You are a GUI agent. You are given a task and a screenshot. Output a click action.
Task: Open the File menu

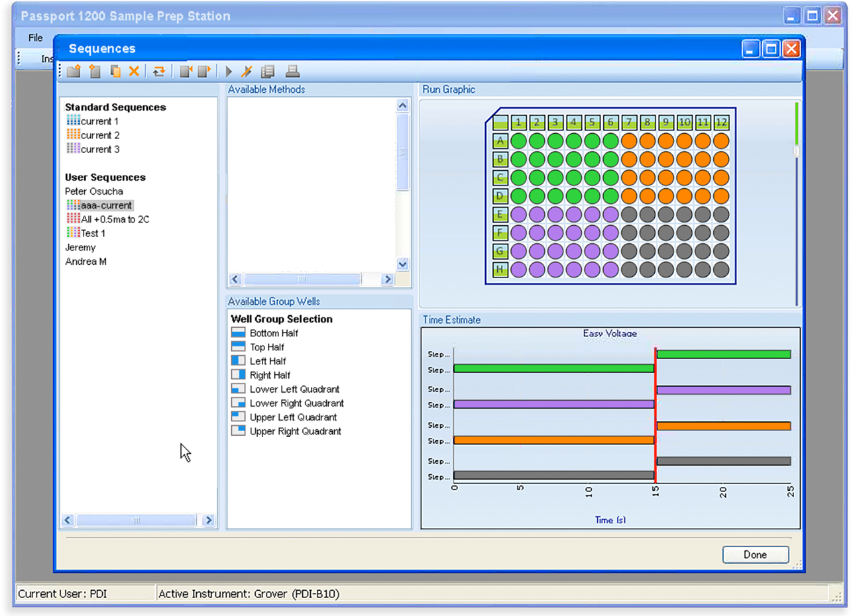tap(36, 38)
